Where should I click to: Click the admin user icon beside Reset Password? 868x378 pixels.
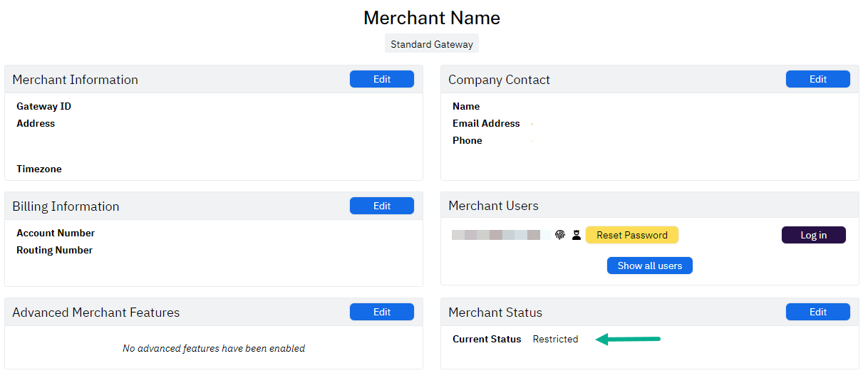pos(576,235)
